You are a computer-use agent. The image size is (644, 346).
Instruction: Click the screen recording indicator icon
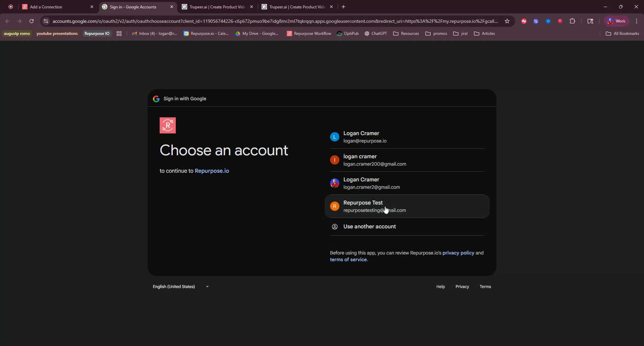click(10, 7)
